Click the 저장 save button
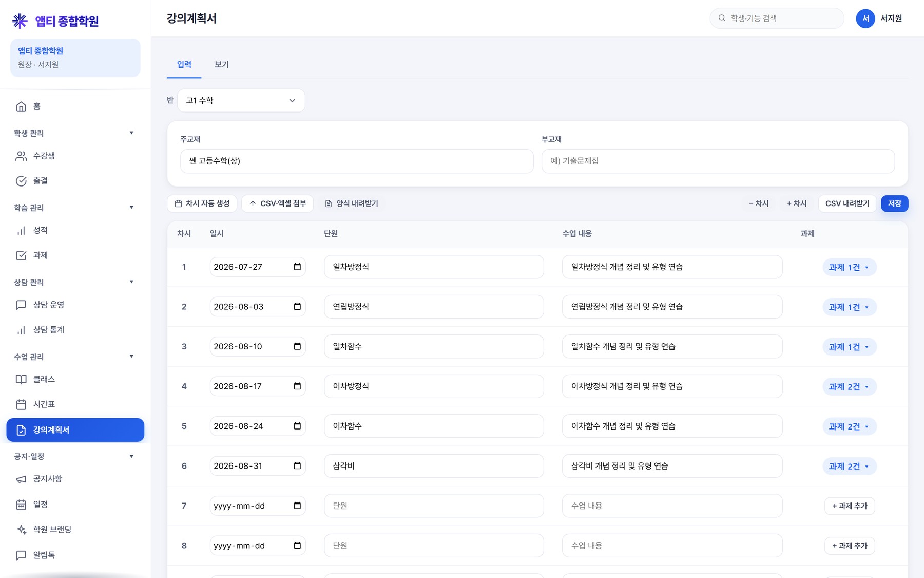Image resolution: width=924 pixels, height=578 pixels. 894,203
